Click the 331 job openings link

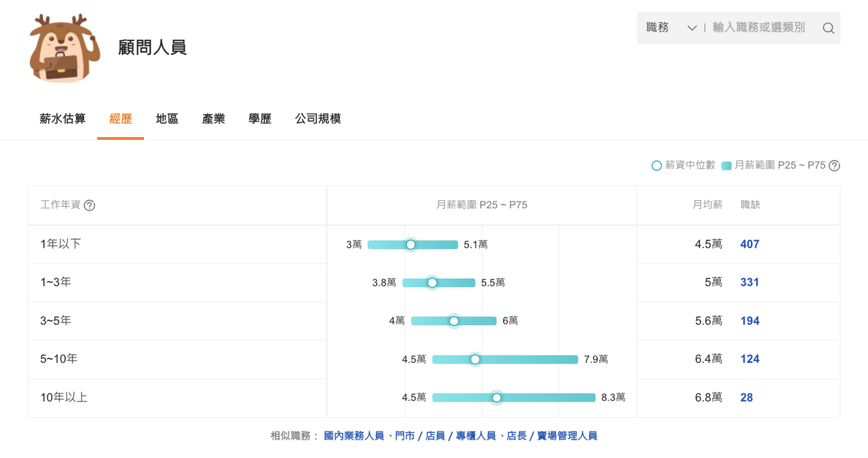749,282
